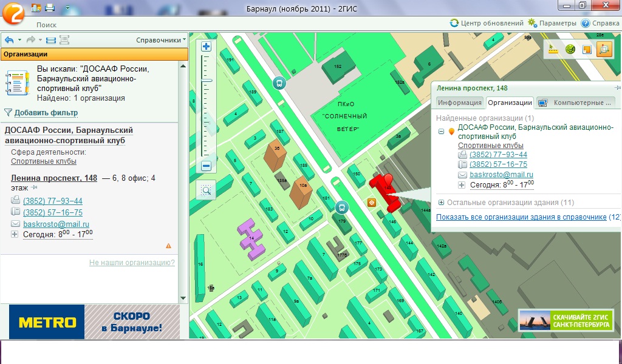Click the Не нашли организацию? link
The width and height of the screenshot is (622, 364).
pos(132,263)
